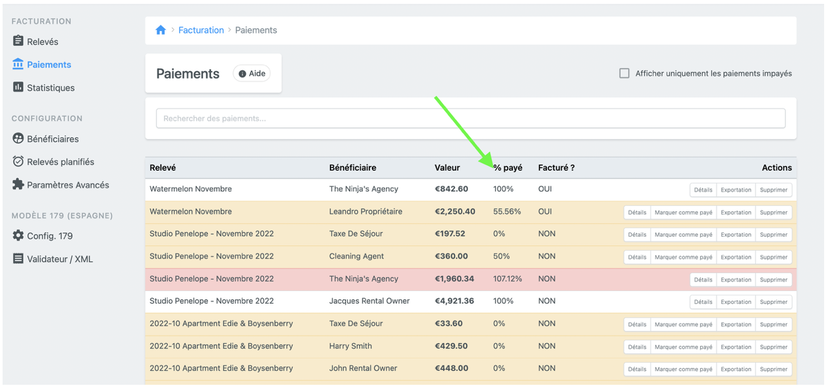This screenshot has width=828, height=388.
Task: Export the Cleaning Agent payment
Action: pos(736,257)
